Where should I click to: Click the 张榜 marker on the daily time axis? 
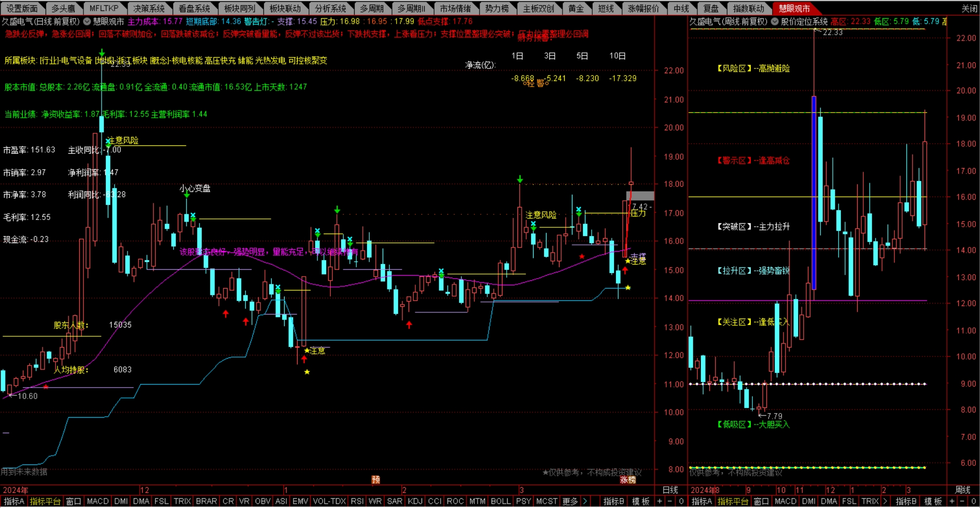[x=628, y=480]
